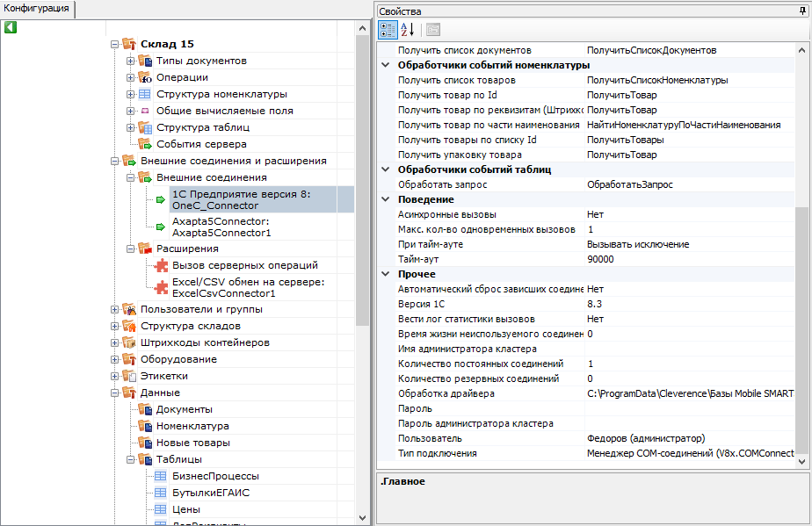Image resolution: width=812 pixels, height=526 pixels.
Task: Open the Конфигурация tab
Action: [37, 9]
